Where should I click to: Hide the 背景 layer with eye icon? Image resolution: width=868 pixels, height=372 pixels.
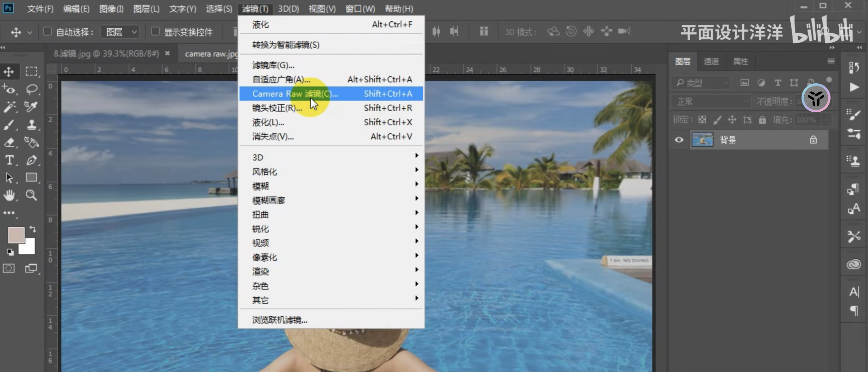[x=679, y=140]
